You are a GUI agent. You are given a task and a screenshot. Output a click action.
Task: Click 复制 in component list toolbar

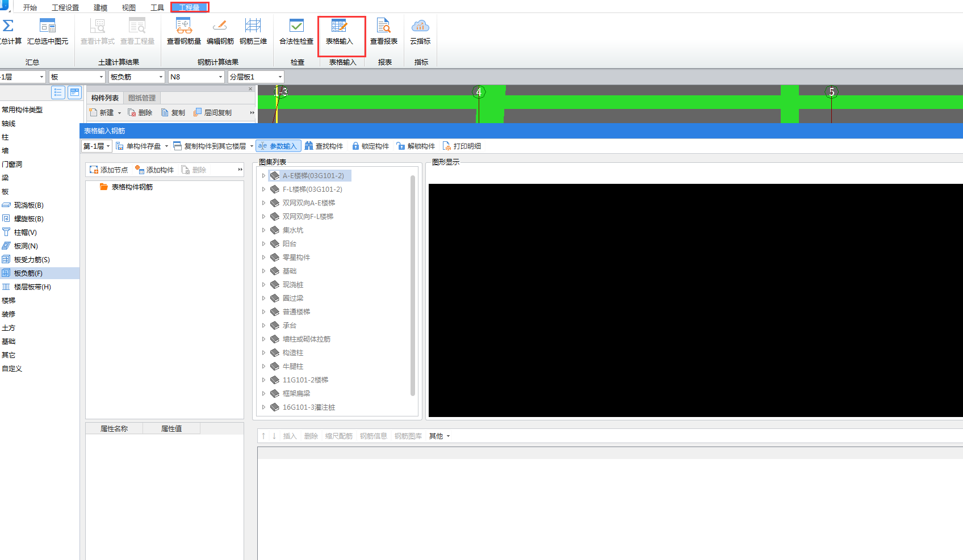pyautogui.click(x=173, y=112)
